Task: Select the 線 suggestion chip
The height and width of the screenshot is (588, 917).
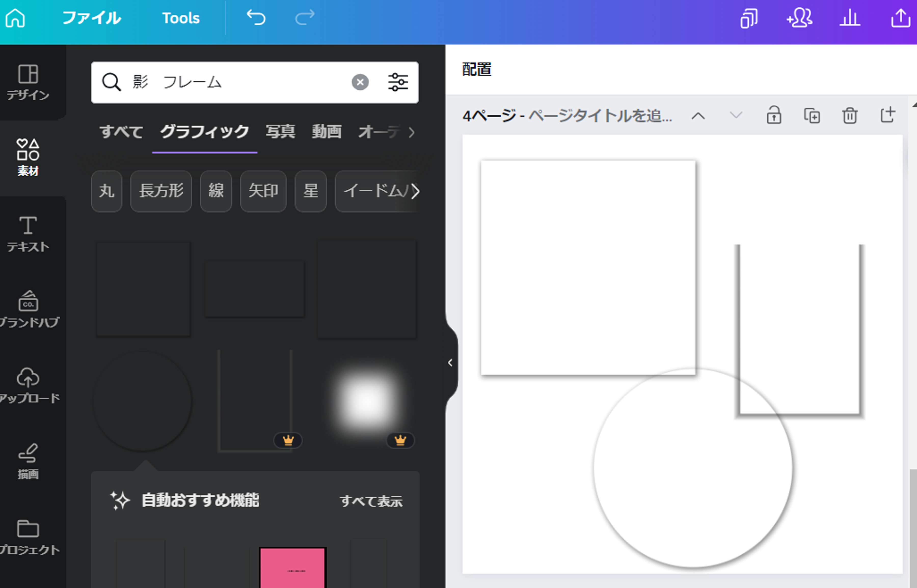Action: 216,191
